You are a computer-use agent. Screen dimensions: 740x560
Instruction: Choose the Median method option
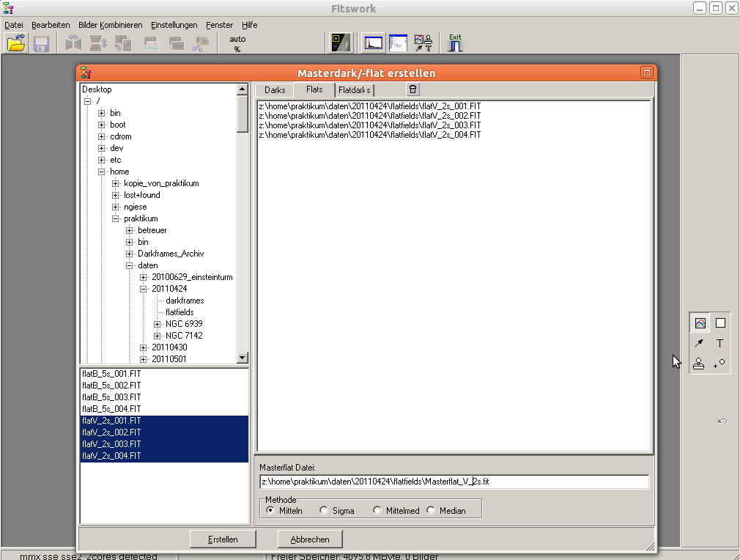431,511
